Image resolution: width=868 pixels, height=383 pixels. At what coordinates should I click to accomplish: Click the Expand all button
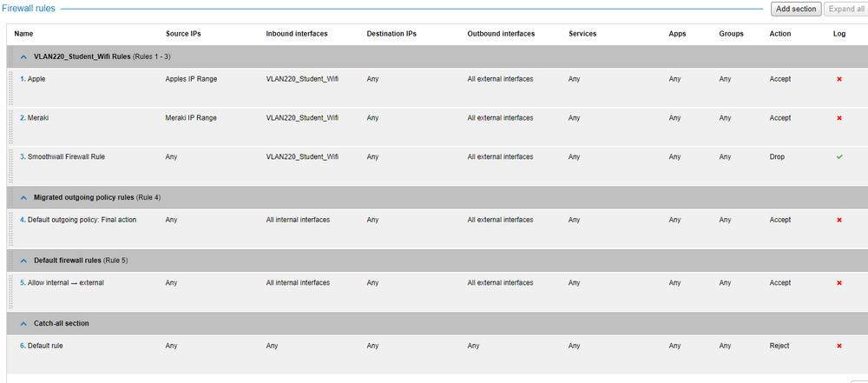click(x=845, y=9)
